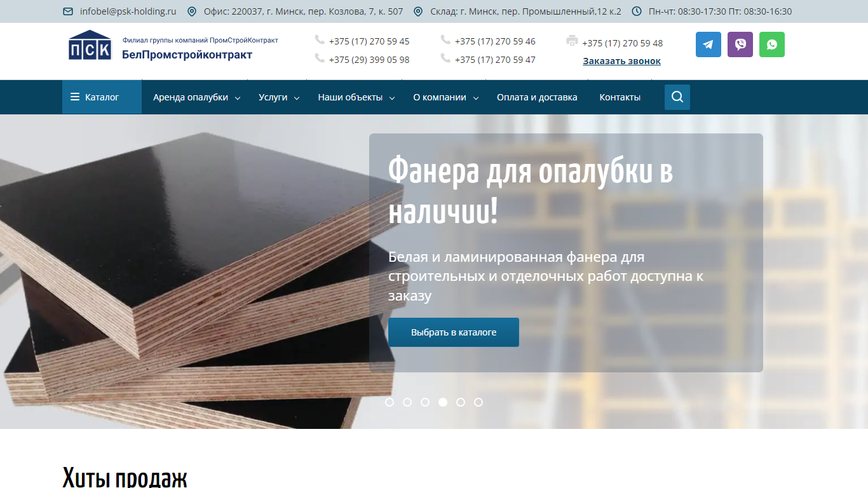Click the clock icon for working hours
The width and height of the screenshot is (868, 488).
coord(637,11)
